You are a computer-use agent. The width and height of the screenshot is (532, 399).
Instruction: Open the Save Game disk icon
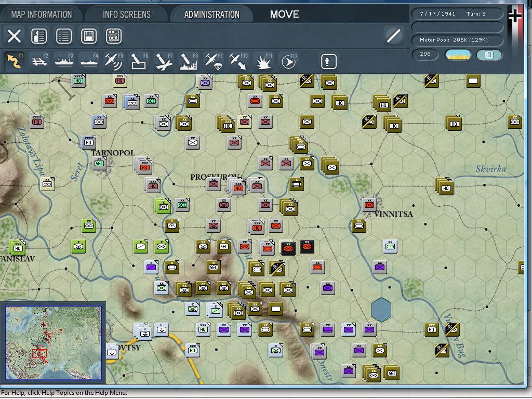[x=88, y=35]
